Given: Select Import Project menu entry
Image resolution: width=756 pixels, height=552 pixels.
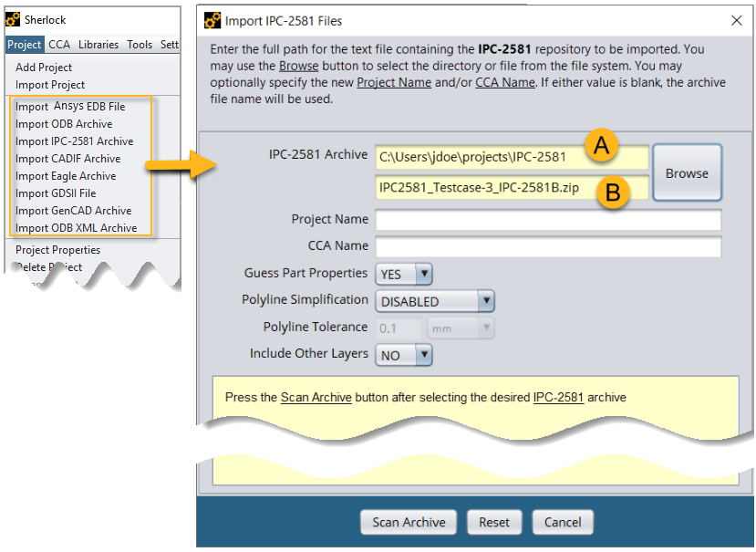Looking at the screenshot, I should (49, 85).
